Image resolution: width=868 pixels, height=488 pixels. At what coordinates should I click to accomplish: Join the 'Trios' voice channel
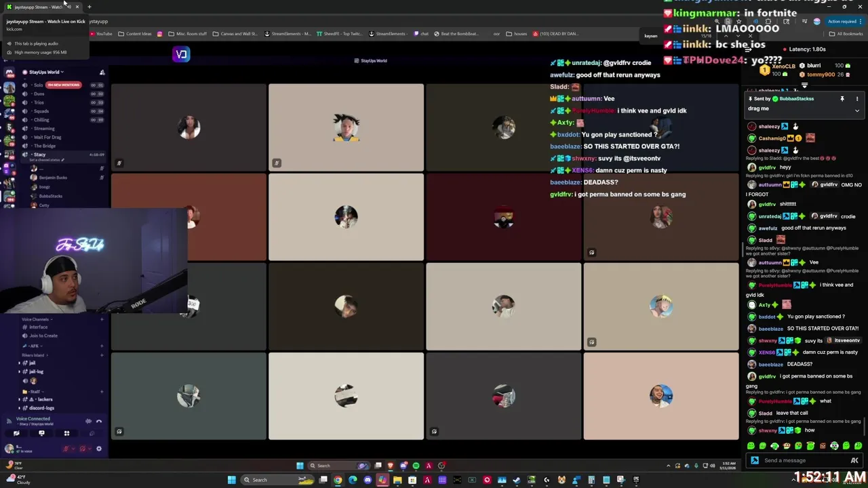39,103
